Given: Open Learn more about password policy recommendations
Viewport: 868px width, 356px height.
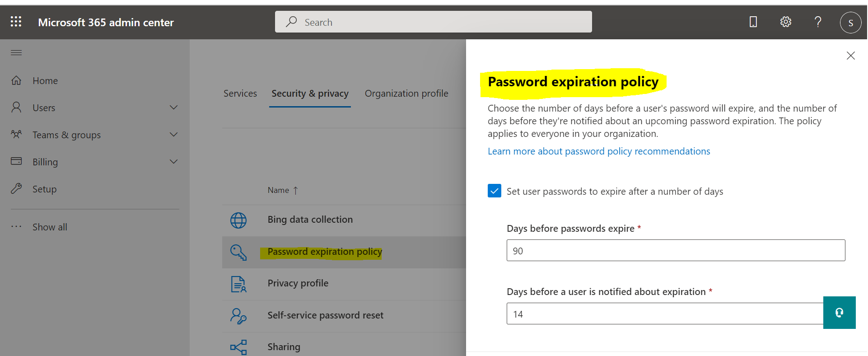Looking at the screenshot, I should (x=599, y=151).
